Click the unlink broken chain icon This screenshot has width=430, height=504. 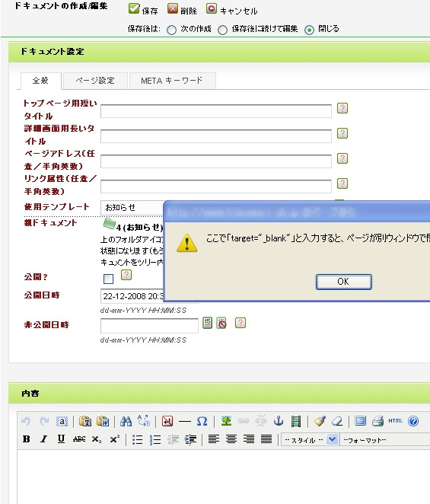click(x=260, y=421)
